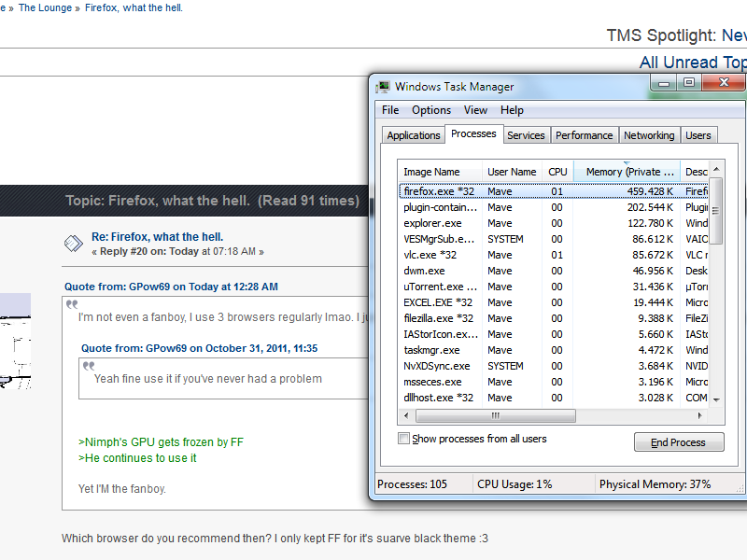Switch to the Services tab
The height and width of the screenshot is (560, 747).
pyautogui.click(x=526, y=135)
